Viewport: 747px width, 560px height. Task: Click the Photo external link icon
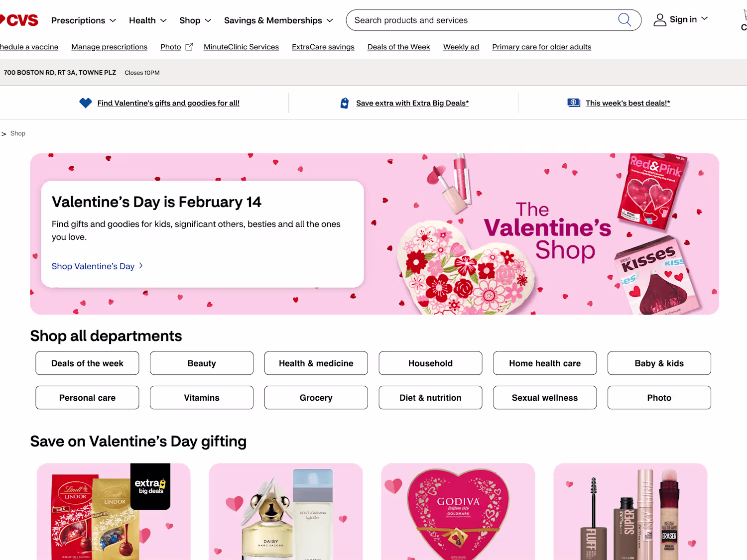point(189,47)
